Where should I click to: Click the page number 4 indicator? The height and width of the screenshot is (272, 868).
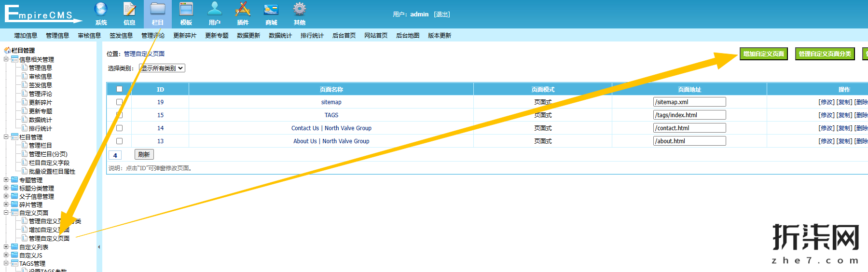click(x=115, y=155)
